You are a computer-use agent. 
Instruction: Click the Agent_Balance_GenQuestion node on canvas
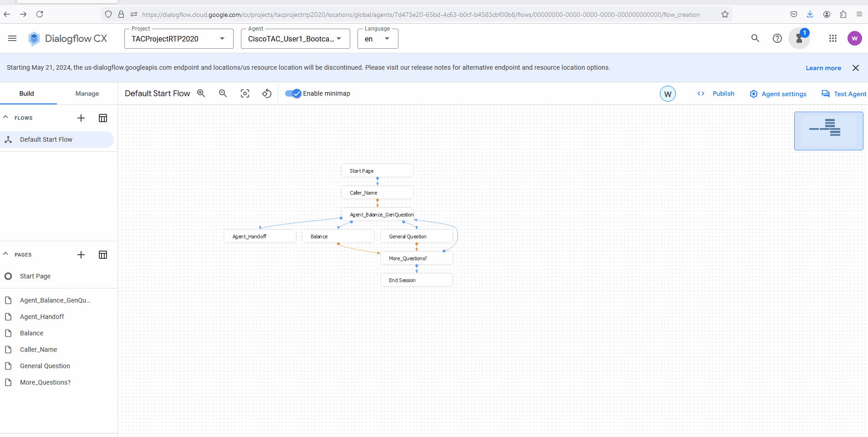pos(378,215)
